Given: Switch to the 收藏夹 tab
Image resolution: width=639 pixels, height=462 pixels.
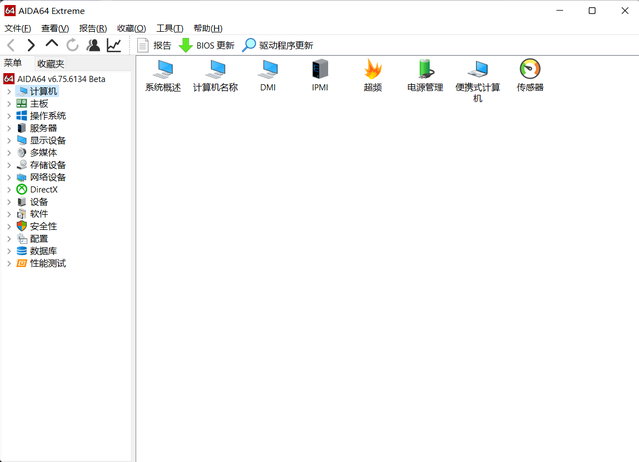Looking at the screenshot, I should coord(51,64).
